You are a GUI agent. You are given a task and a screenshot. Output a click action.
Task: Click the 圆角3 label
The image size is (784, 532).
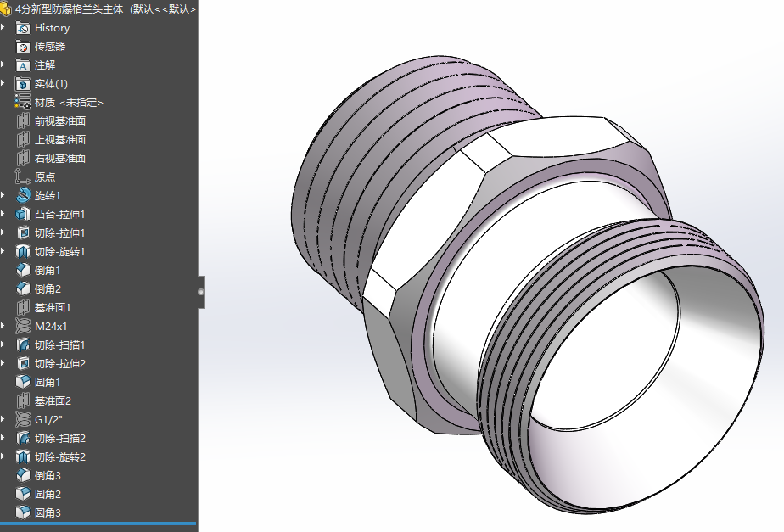tap(48, 513)
